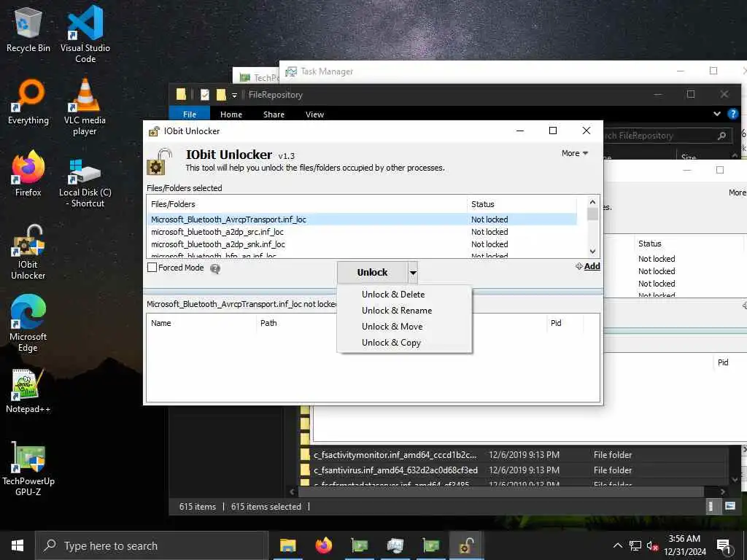747x560 pixels.
Task: Select c_fsactivitymonitor.inf_amd64 folder in Explorer
Action: 395,455
